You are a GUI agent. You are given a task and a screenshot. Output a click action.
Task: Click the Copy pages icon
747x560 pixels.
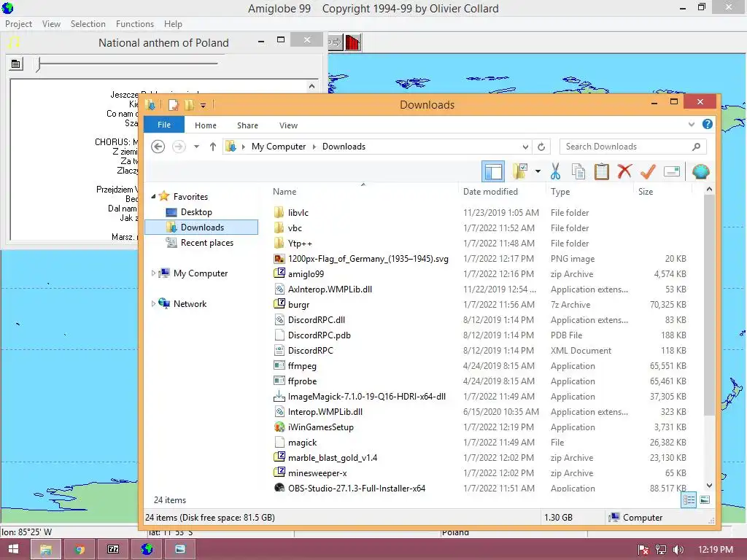(578, 171)
